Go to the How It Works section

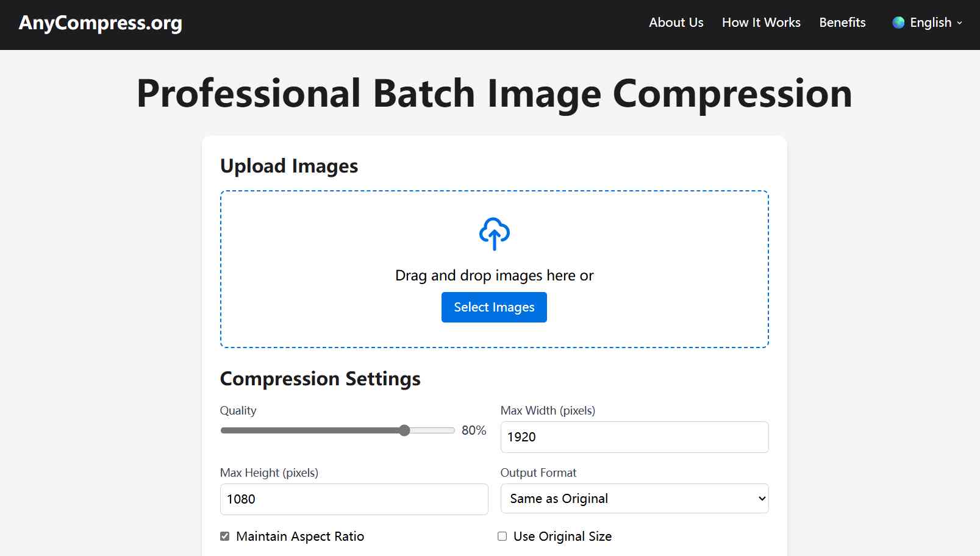point(761,23)
